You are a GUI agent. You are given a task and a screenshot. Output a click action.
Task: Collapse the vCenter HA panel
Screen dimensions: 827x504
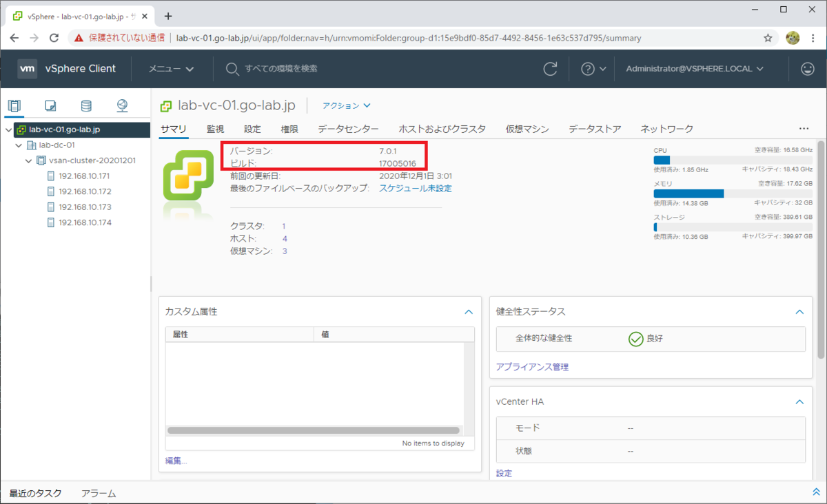point(799,401)
